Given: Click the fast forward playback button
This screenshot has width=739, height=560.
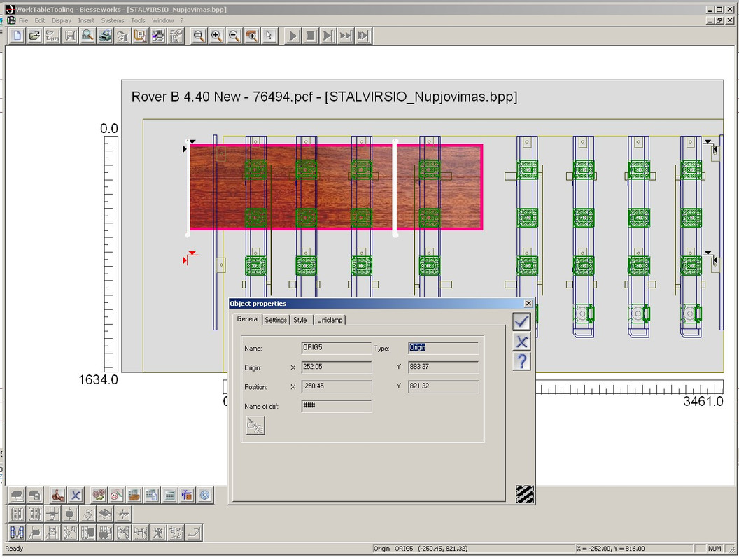Looking at the screenshot, I should click(346, 36).
